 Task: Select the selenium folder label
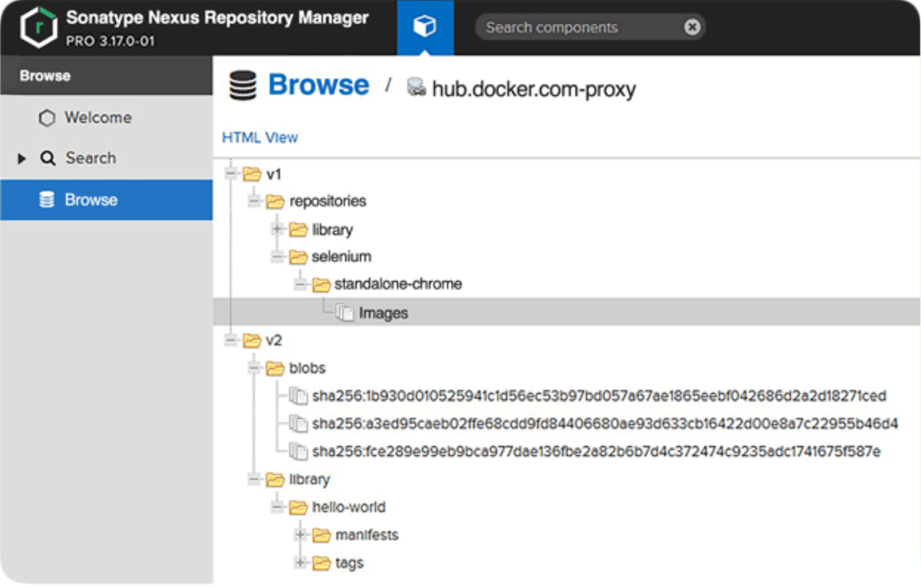point(342,256)
